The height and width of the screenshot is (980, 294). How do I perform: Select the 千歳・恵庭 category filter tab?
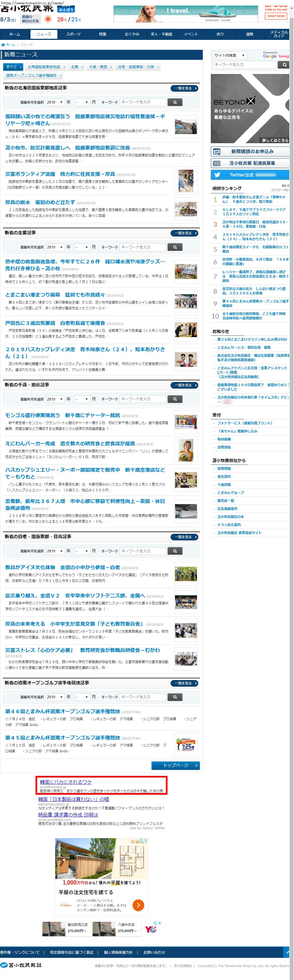click(x=99, y=67)
